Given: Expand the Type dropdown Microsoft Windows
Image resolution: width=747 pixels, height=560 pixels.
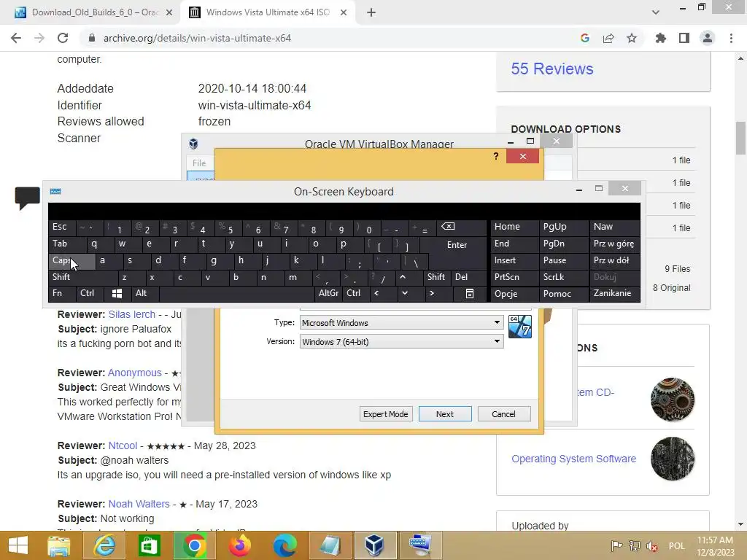Looking at the screenshot, I should click(x=401, y=323).
